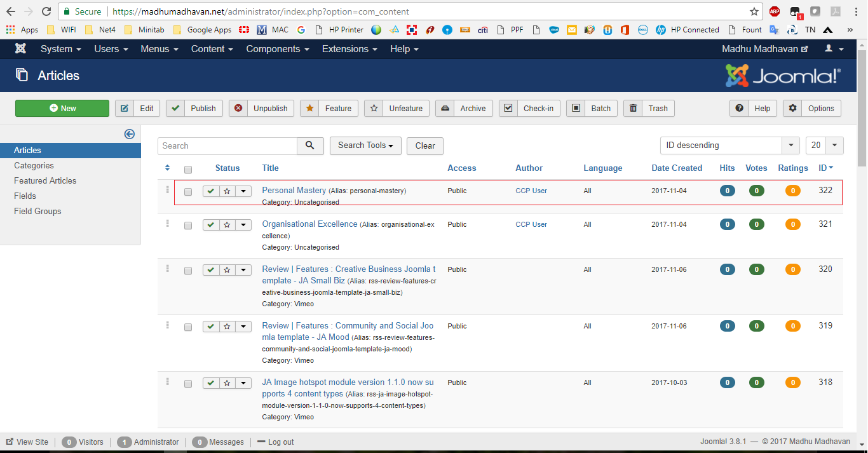The image size is (868, 453).
Task: Click the Joomla logo icon in top menu
Action: pos(20,49)
